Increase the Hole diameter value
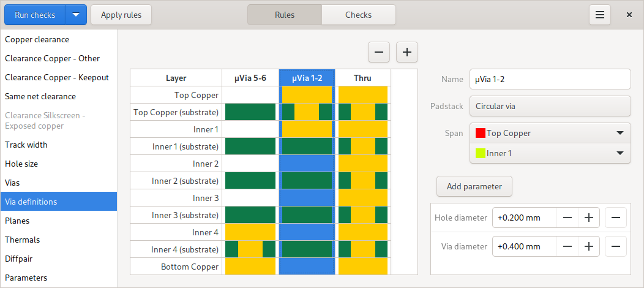The width and height of the screenshot is (644, 288). [588, 218]
